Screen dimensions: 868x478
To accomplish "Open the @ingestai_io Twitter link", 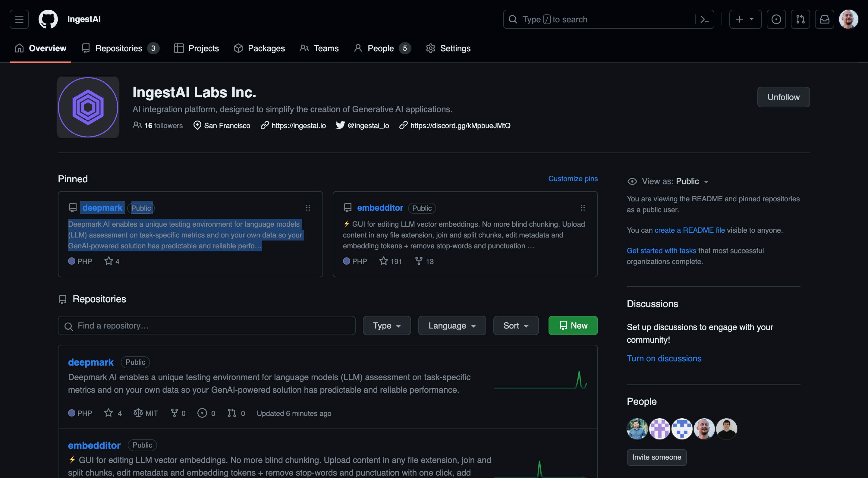I will [x=368, y=125].
